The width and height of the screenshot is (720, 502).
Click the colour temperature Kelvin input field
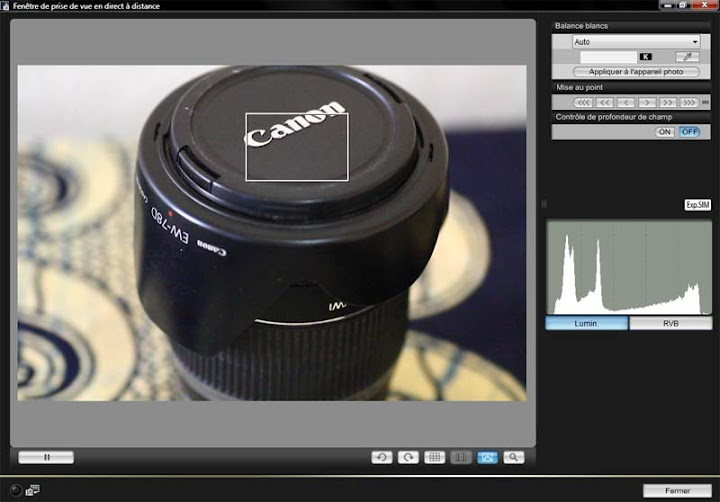pyautogui.click(x=608, y=57)
